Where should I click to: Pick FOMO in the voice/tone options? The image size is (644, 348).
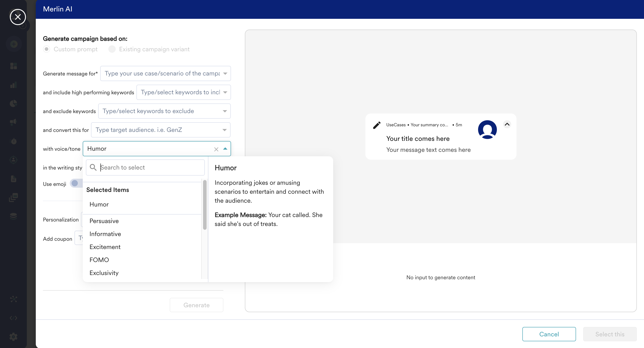99,260
